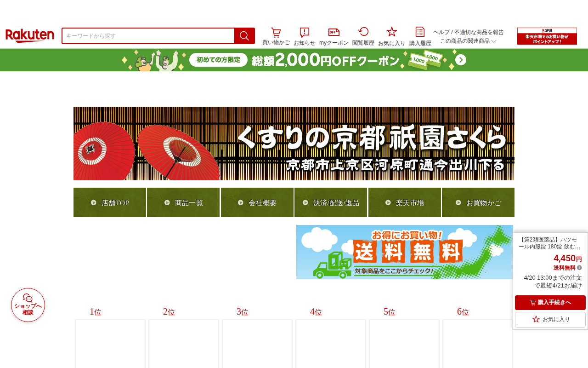Open purchase history (購入履歴) icon

[x=420, y=36]
